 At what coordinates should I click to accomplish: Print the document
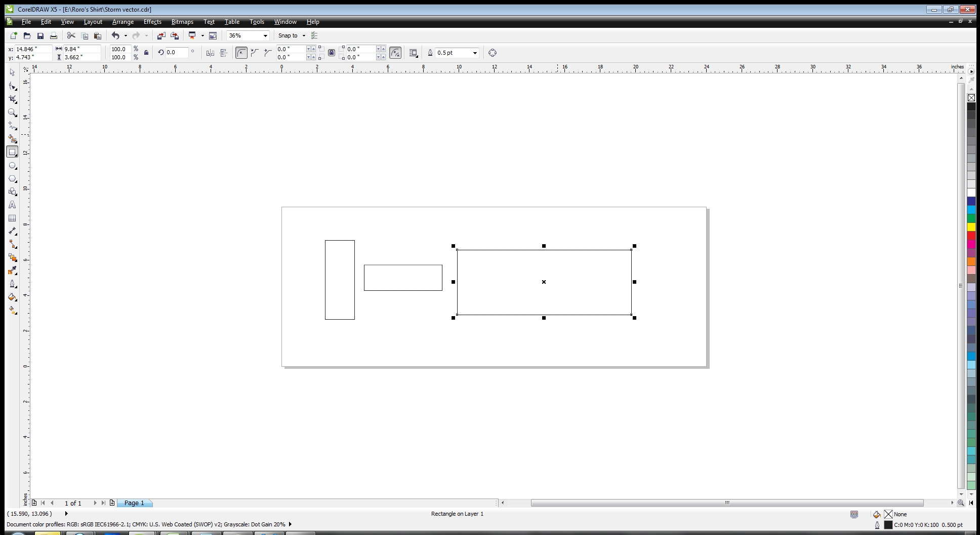53,35
